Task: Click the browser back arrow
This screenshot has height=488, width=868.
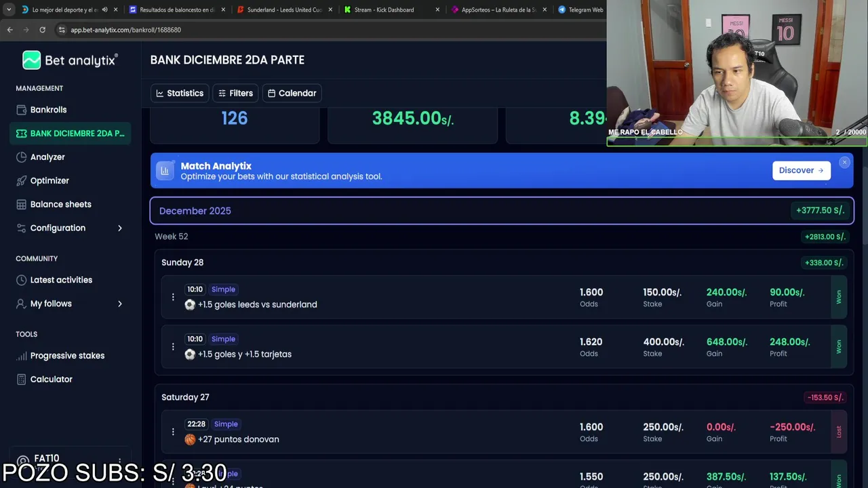Action: (9, 30)
